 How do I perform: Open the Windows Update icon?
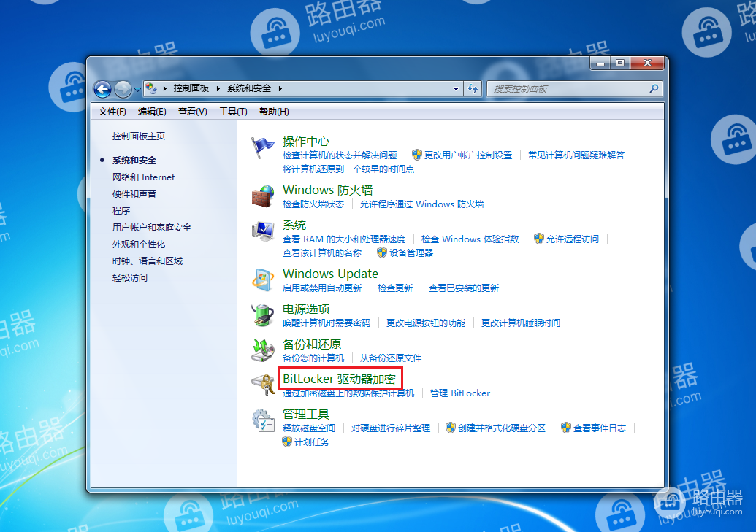262,280
